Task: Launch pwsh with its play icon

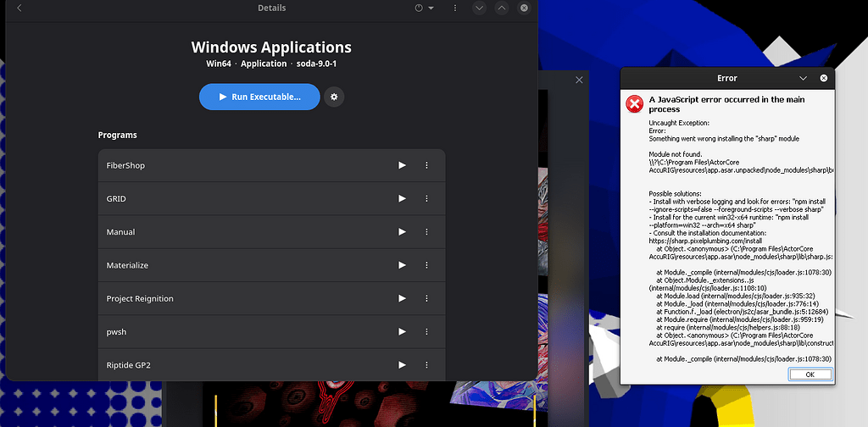Action: (x=403, y=332)
